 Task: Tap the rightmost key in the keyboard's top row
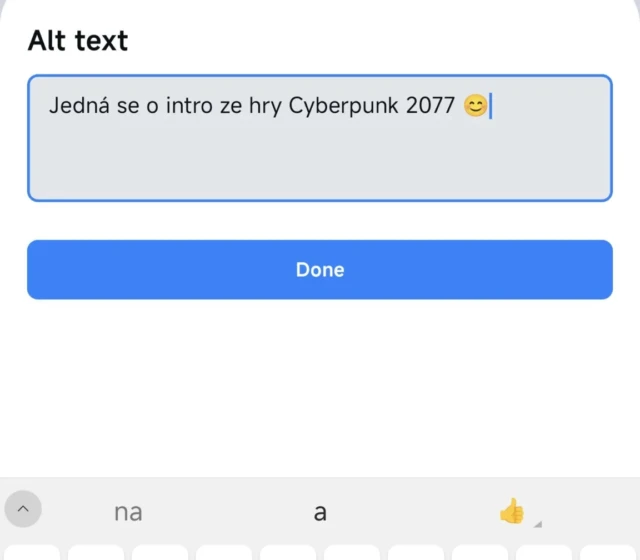606,552
